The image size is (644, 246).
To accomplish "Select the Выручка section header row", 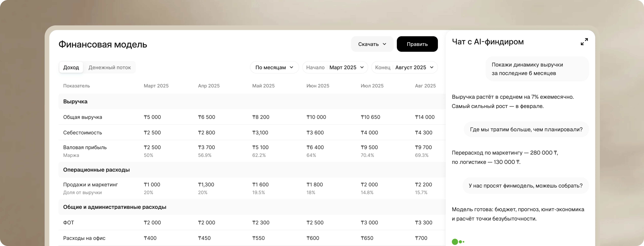I will (x=252, y=101).
